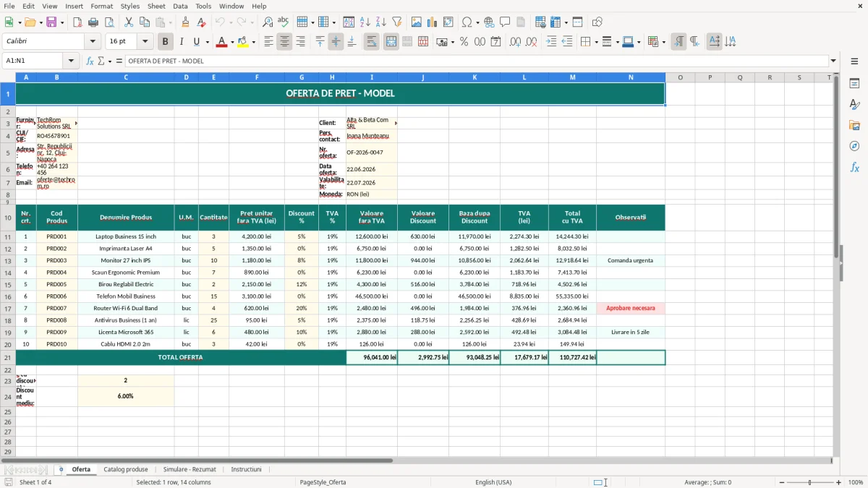Toggle Wrap Text
Viewport: 868px width, 488px height.
pos(371,42)
